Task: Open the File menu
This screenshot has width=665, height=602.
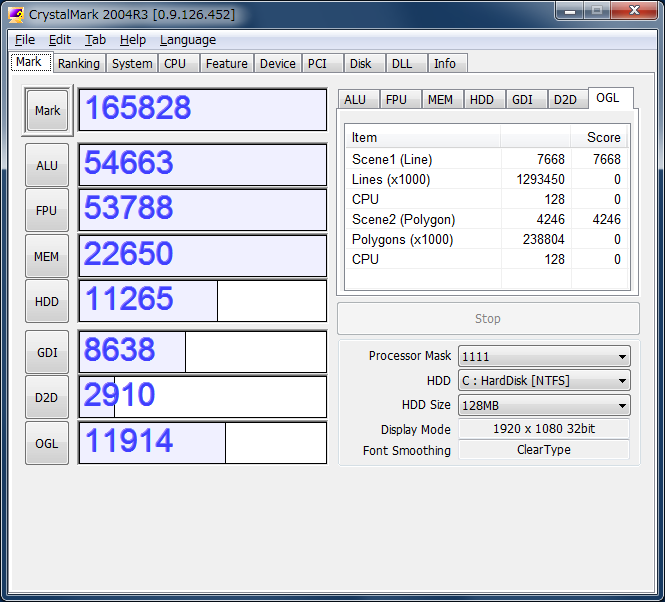Action: coord(25,40)
